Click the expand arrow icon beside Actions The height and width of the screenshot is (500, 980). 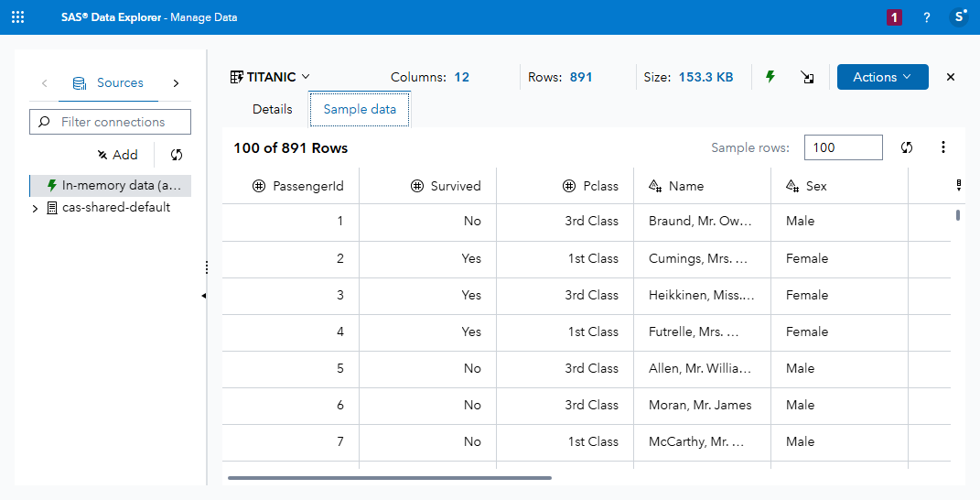click(807, 78)
